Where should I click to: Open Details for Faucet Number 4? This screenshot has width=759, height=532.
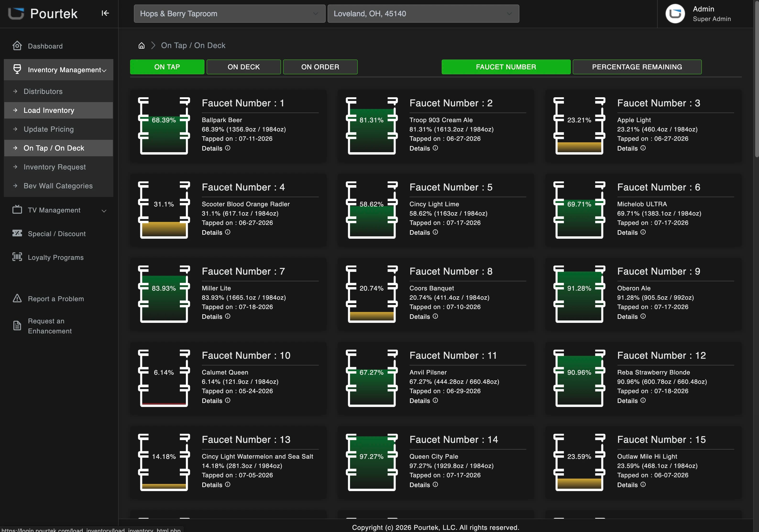(x=216, y=232)
